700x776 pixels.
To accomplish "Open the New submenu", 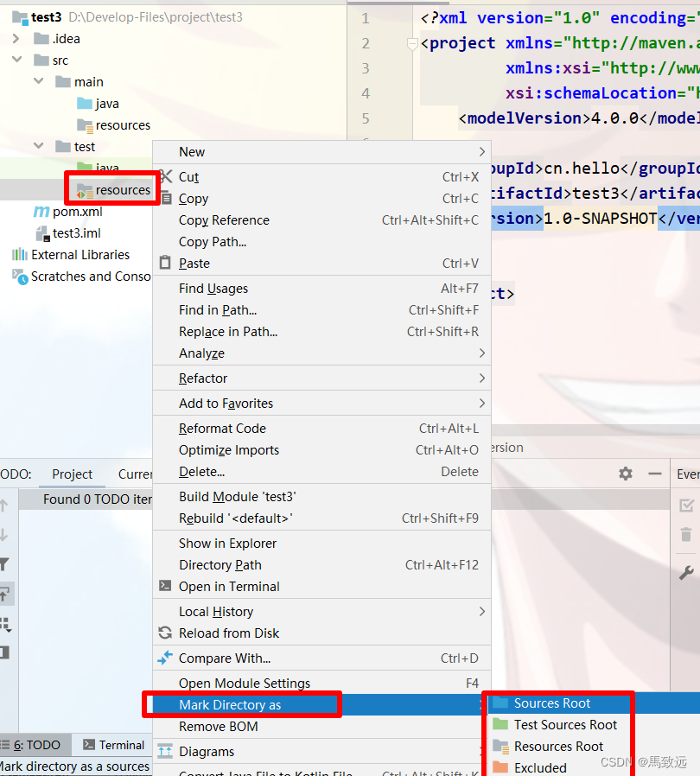I will pos(321,152).
